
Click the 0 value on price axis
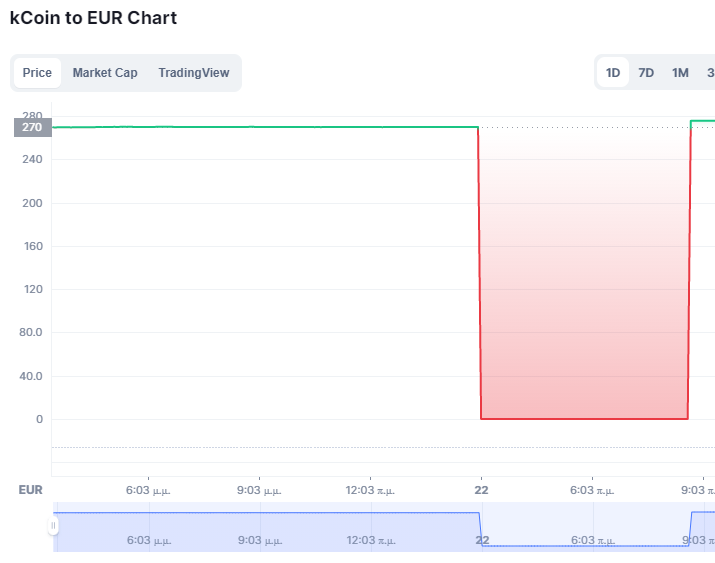pos(39,419)
